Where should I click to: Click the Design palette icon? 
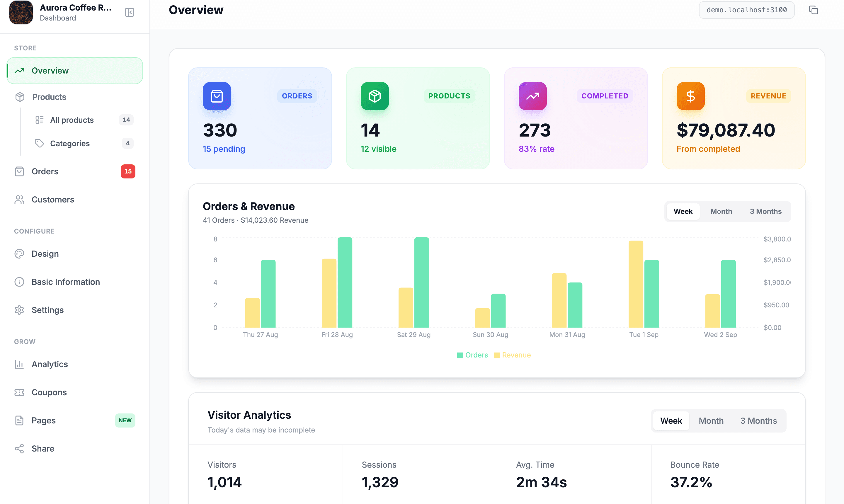(x=19, y=254)
